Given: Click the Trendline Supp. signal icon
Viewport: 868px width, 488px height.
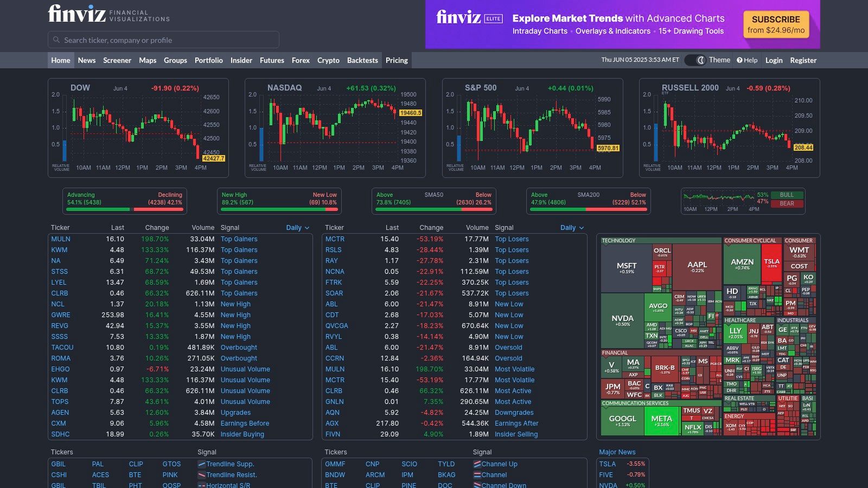Looking at the screenshot, I should click(202, 464).
